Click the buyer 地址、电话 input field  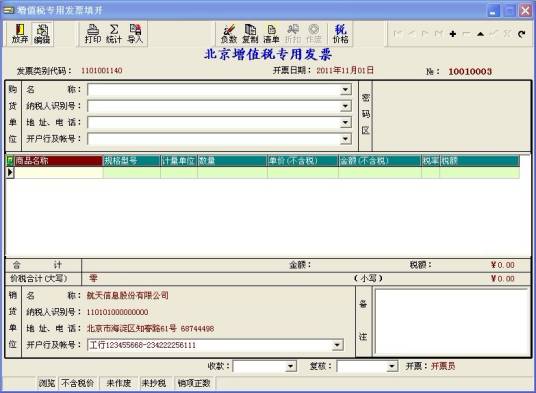[219, 122]
